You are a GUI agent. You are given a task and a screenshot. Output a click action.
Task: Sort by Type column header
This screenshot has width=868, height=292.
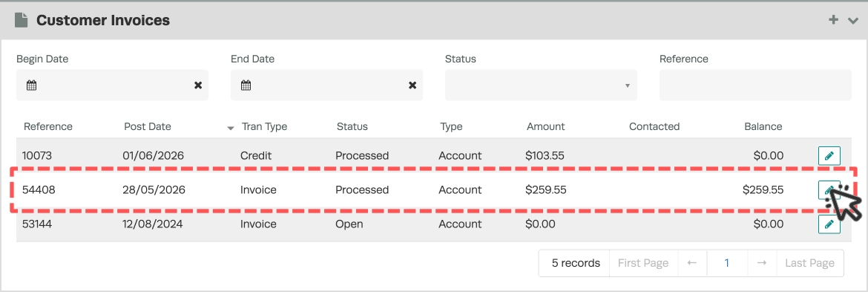click(x=451, y=127)
